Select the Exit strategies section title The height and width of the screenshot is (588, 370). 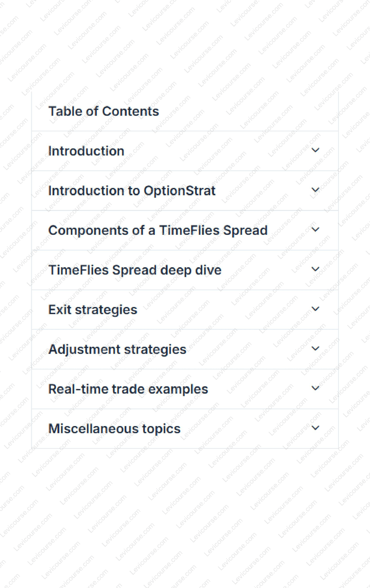[93, 310]
